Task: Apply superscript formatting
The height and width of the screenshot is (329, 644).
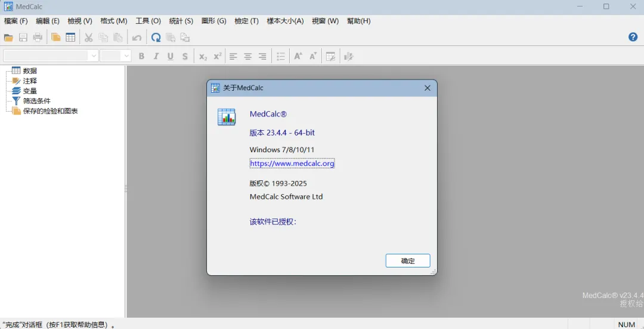Action: pyautogui.click(x=218, y=56)
